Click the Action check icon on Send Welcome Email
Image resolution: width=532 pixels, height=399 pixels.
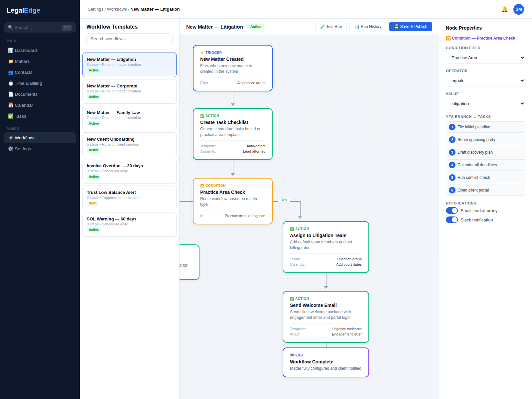(x=292, y=299)
